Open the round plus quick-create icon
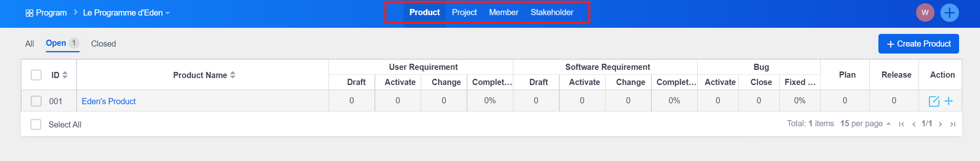Screen dimensions: 980x161 (949, 13)
